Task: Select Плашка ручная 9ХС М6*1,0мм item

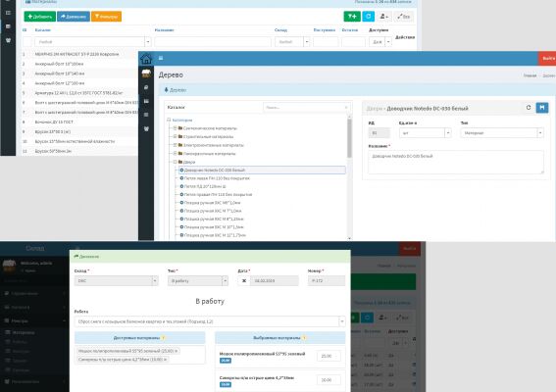Action: 212,203
